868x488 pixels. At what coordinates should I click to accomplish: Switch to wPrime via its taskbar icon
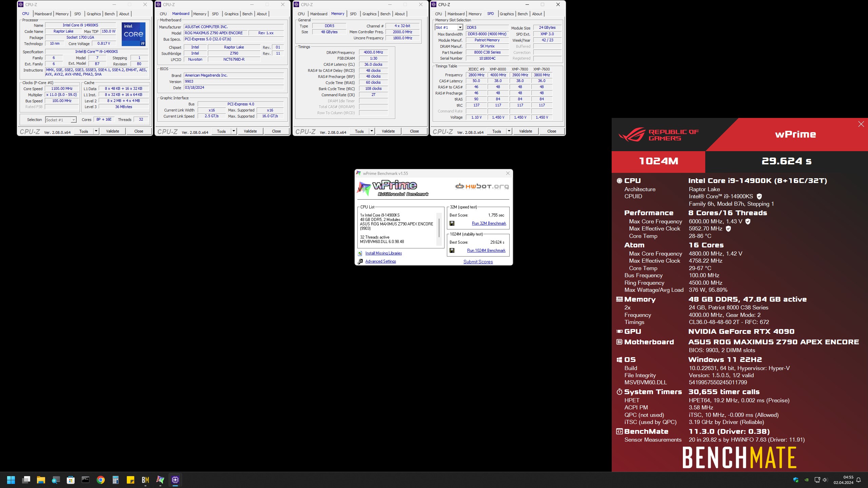tap(160, 480)
